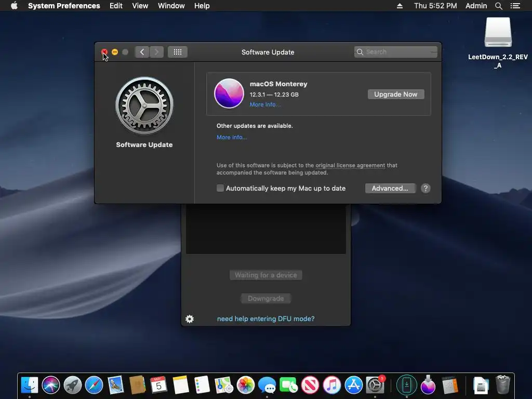The width and height of the screenshot is (532, 399).
Task: Click Downgrade button in LeetDown window
Action: pyautogui.click(x=265, y=299)
